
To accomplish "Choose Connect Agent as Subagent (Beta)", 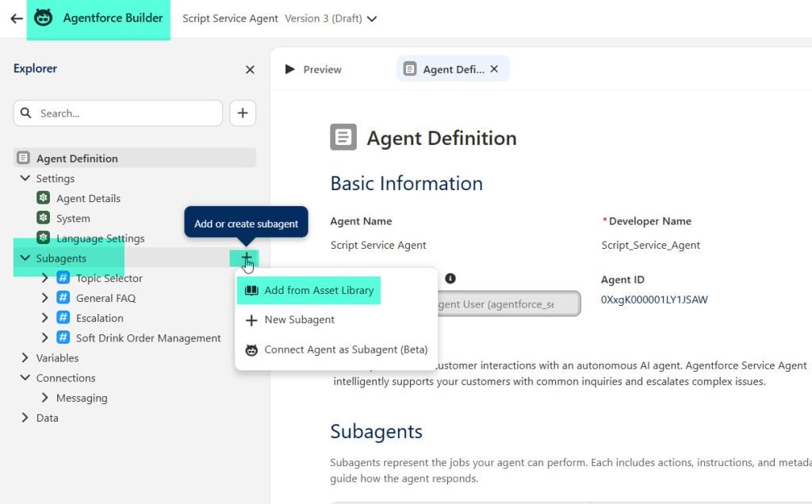I will tap(336, 349).
